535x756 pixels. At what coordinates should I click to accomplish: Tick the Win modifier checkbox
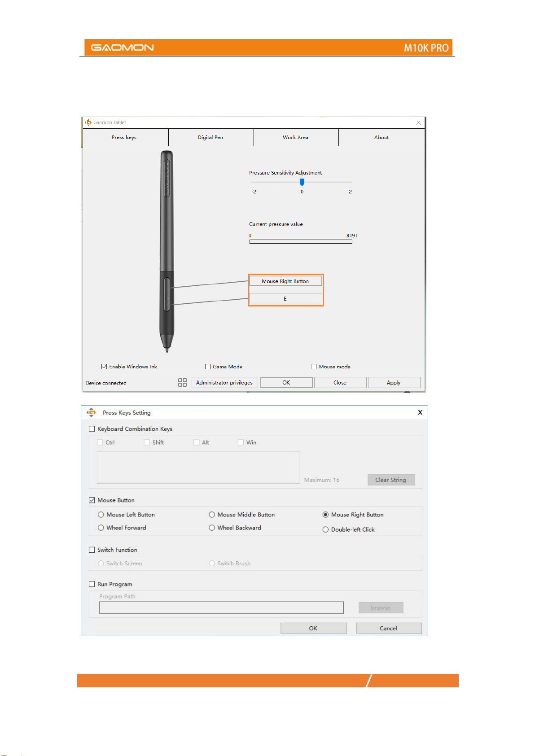click(241, 442)
